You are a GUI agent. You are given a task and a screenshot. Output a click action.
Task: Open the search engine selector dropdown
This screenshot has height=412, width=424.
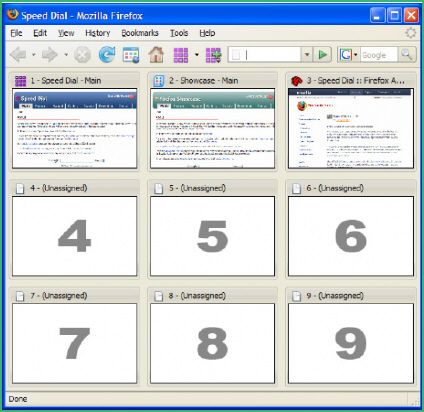click(355, 55)
